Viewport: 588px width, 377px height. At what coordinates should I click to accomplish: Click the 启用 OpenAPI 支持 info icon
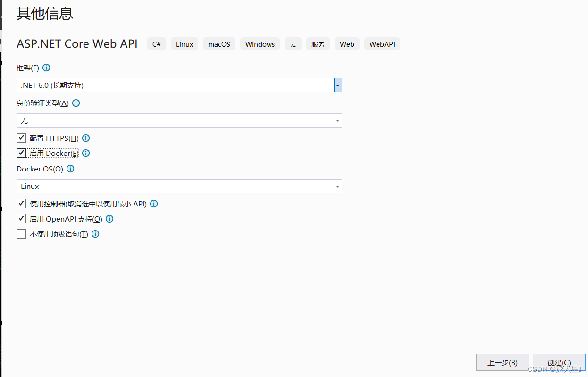click(109, 219)
